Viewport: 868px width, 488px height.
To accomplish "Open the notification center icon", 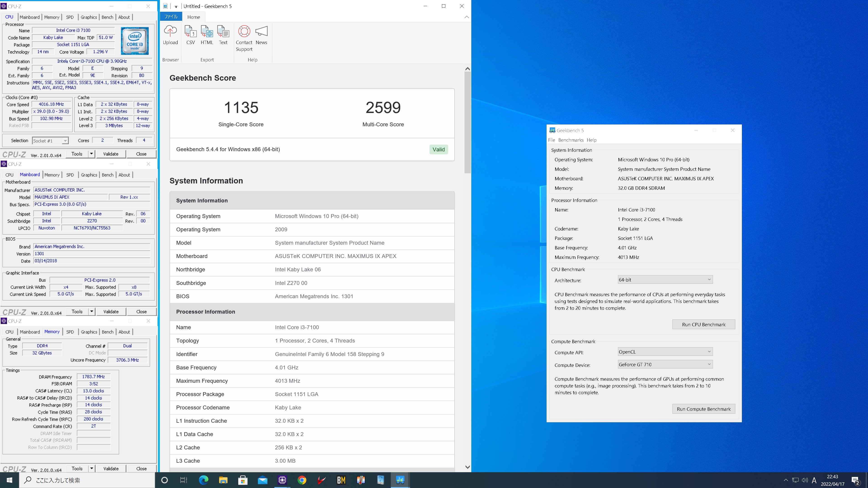I will click(855, 481).
